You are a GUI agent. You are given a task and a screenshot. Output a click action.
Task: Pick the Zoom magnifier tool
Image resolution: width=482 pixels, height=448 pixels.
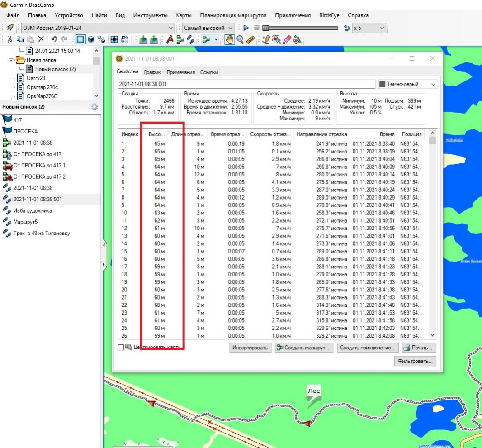pos(240,39)
